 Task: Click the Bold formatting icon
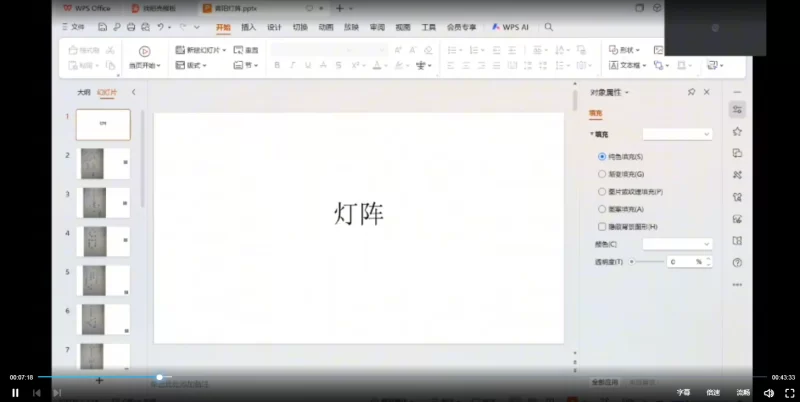click(x=277, y=65)
